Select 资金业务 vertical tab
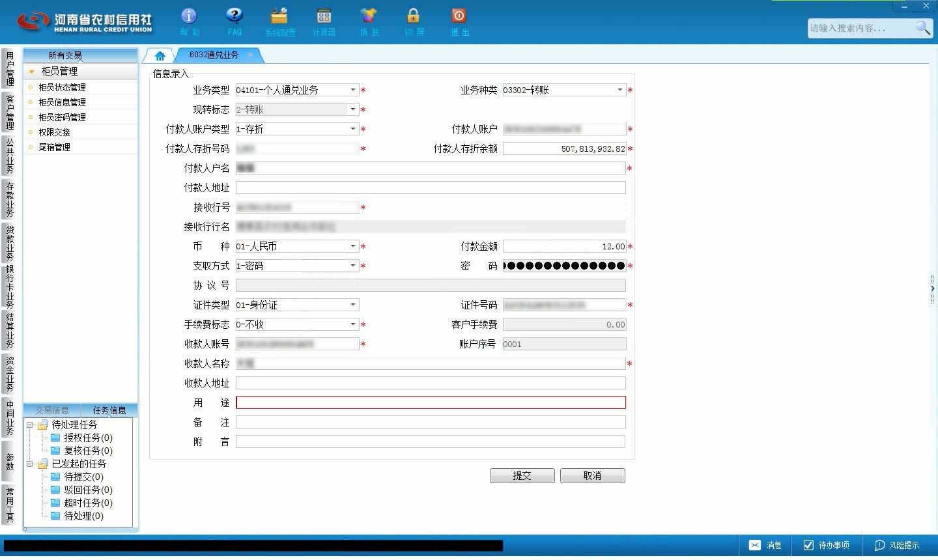Image resolution: width=938 pixels, height=560 pixels. click(x=9, y=374)
